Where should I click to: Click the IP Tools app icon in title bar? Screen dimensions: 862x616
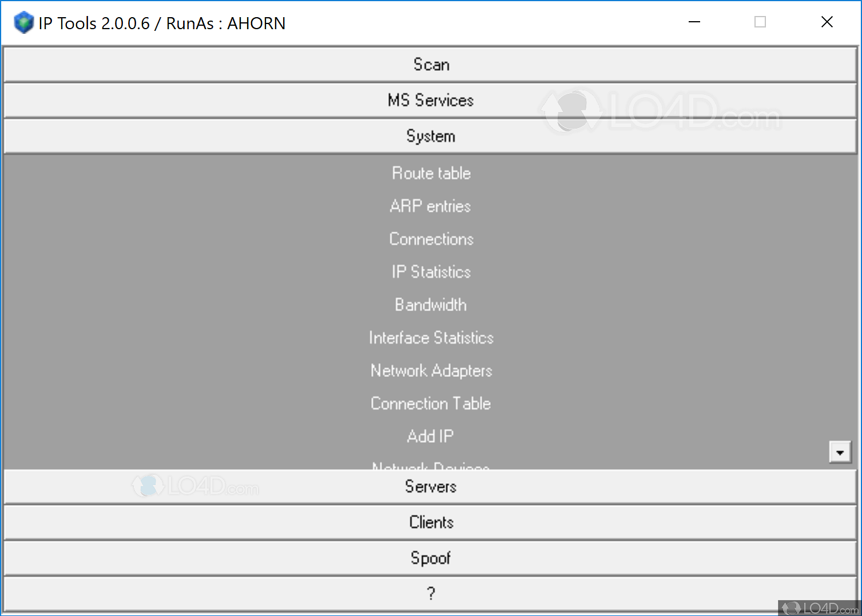point(23,23)
